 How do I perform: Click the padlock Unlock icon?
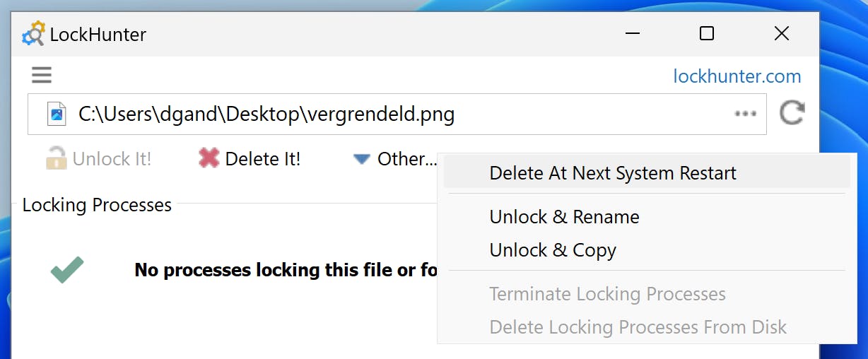[x=56, y=158]
